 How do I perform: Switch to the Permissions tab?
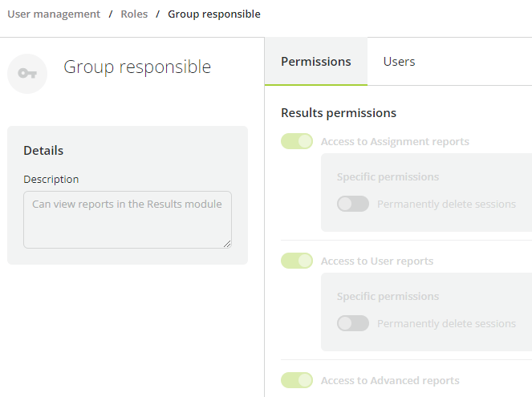(x=316, y=62)
